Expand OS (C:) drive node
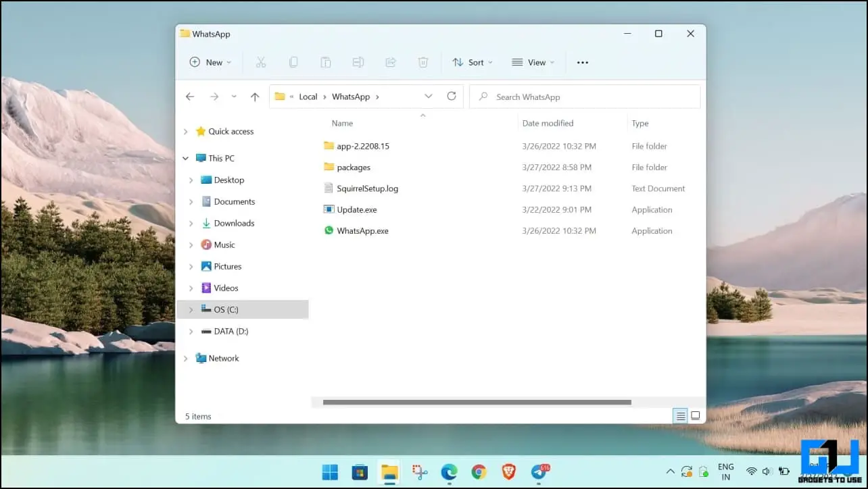This screenshot has width=868, height=489. [191, 309]
